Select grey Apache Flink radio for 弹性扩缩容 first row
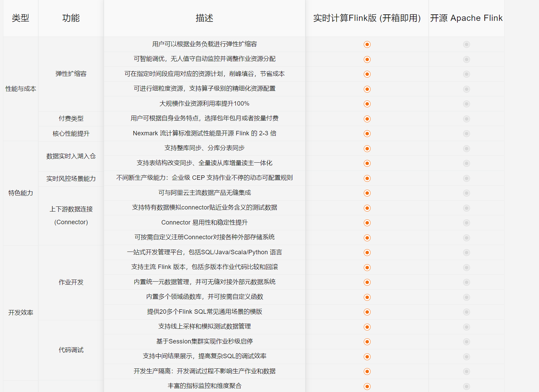Viewport: 539px width, 392px height. (467, 44)
